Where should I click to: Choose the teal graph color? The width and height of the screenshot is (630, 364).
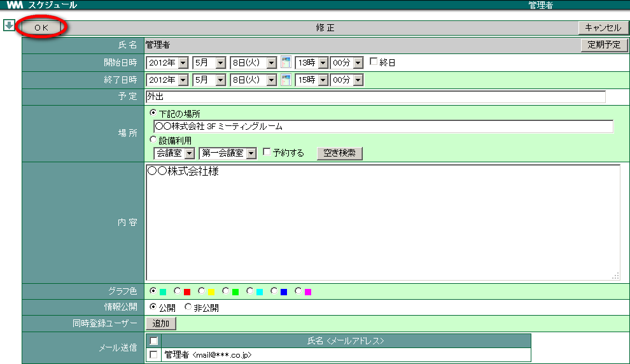point(153,290)
